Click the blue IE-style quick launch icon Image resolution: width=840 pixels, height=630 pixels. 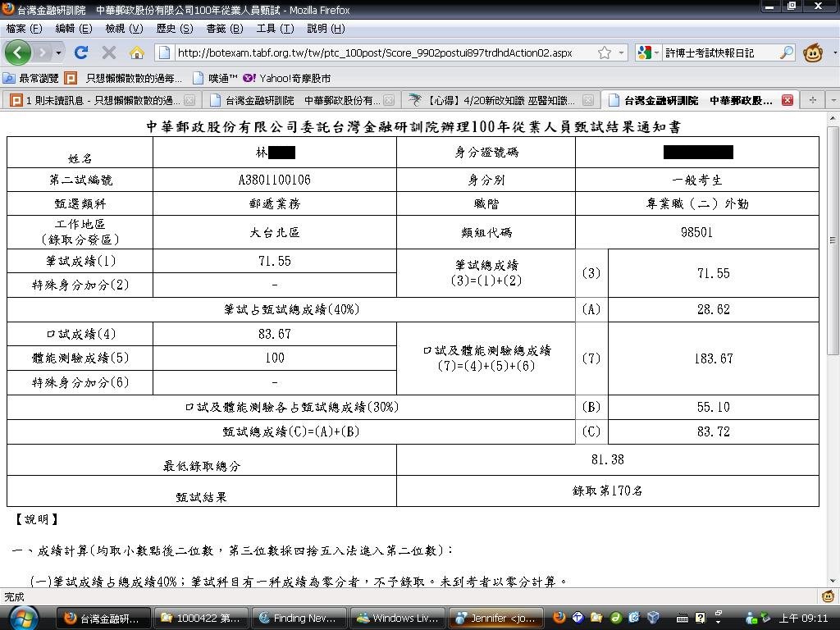[634, 618]
